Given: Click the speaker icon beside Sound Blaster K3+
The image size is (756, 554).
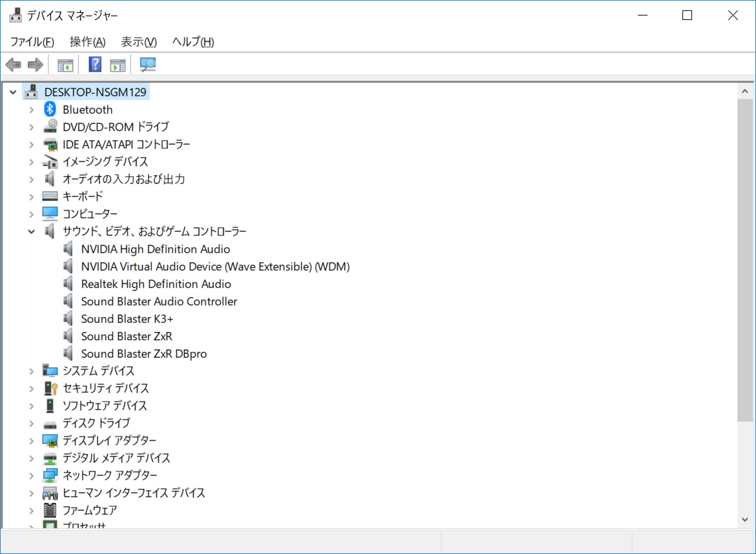Looking at the screenshot, I should click(68, 319).
